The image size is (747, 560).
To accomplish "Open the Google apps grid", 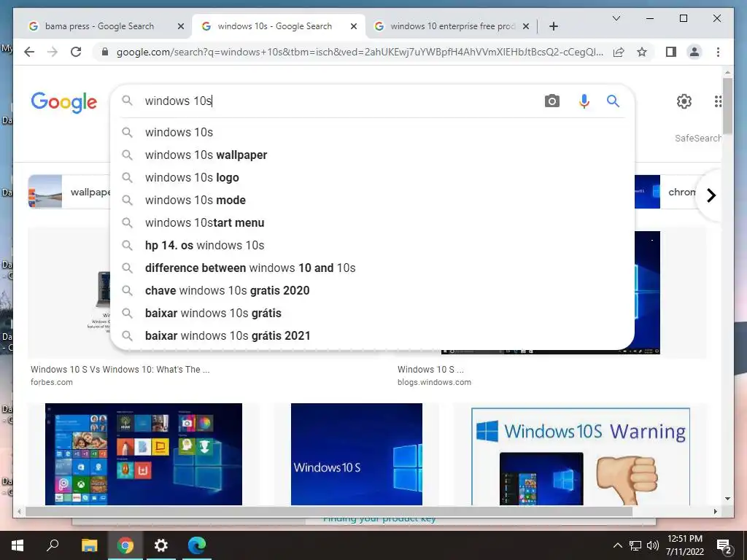I will 718,101.
